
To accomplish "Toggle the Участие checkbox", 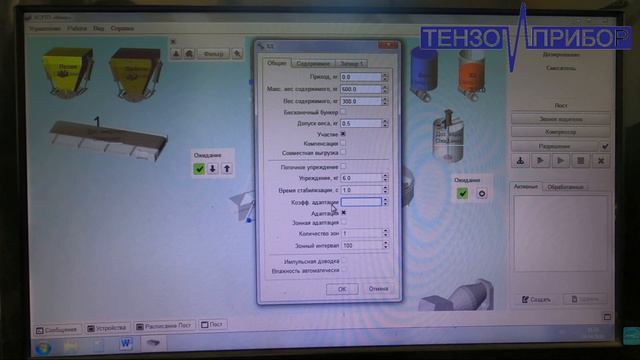I will (x=343, y=134).
